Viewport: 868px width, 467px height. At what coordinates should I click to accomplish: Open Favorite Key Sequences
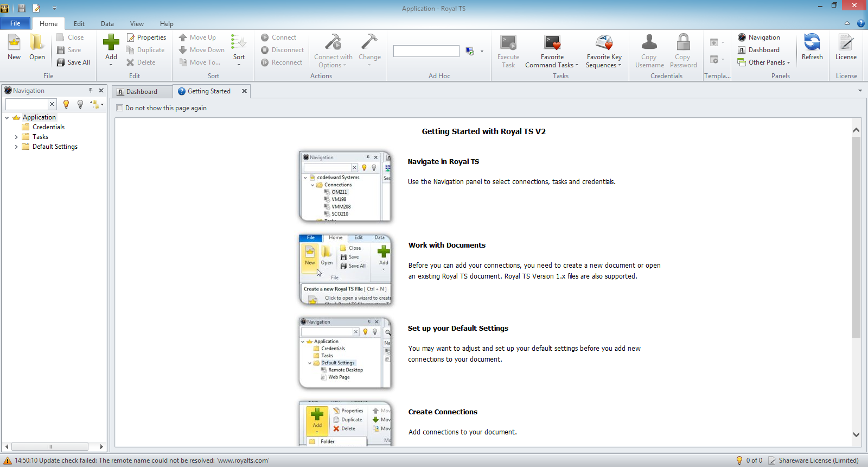coord(604,52)
